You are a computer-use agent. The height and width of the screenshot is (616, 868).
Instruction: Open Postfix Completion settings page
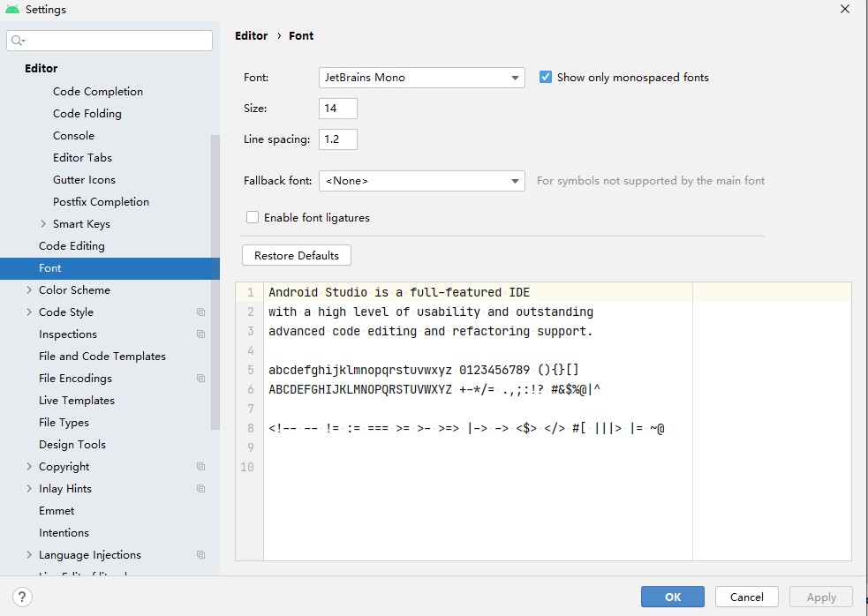pos(101,202)
